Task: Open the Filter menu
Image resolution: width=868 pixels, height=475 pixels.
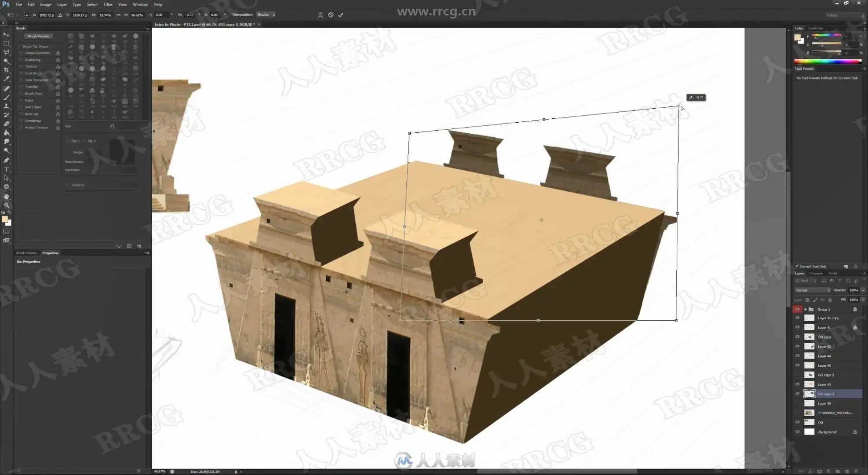Action: click(108, 4)
